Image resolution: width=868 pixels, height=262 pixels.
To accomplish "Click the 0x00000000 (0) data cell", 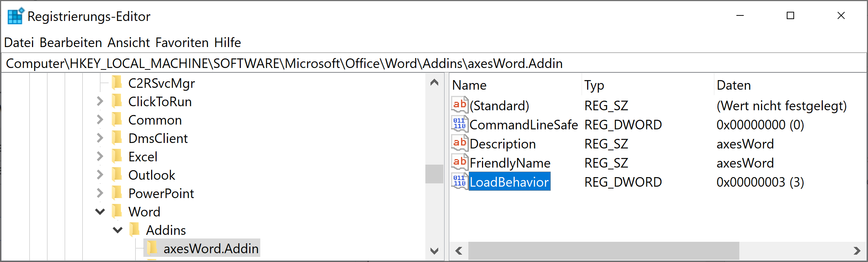I will (x=760, y=125).
